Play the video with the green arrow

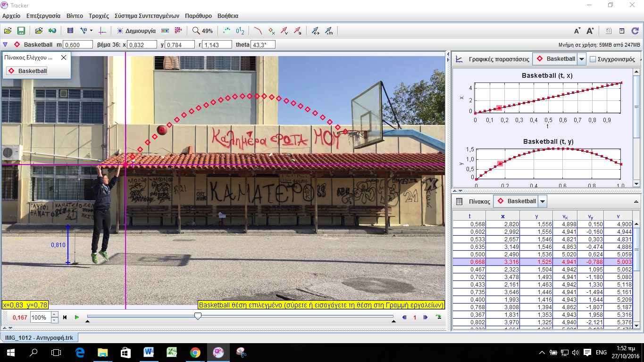click(77, 317)
